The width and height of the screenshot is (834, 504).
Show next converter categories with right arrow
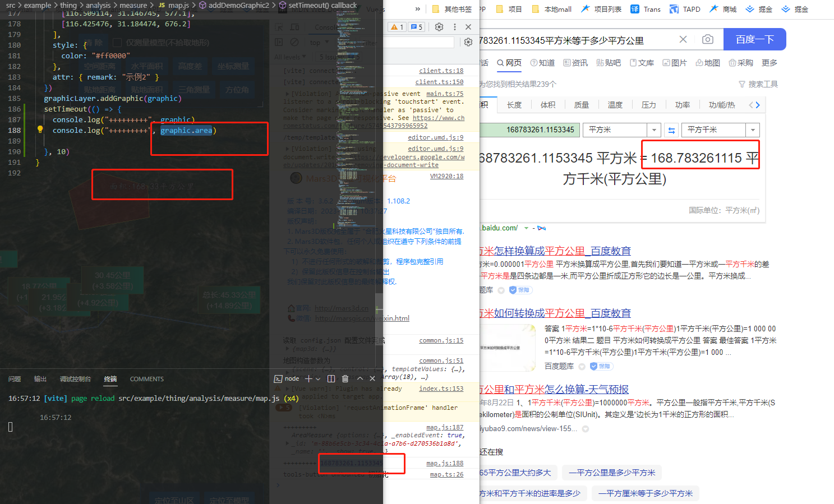(758, 105)
